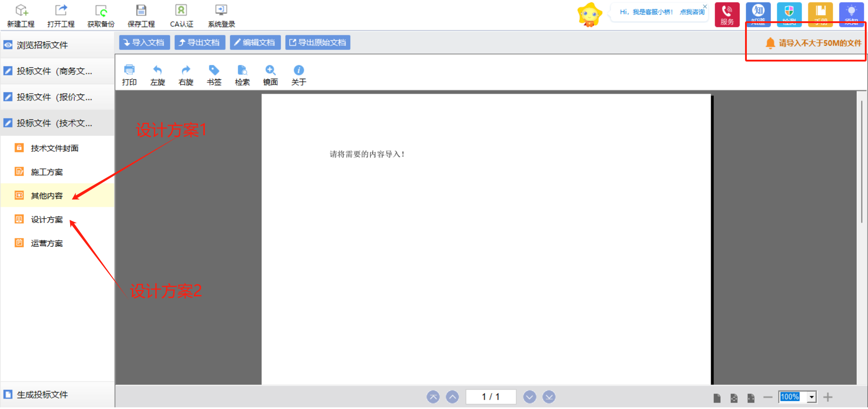868x409 pixels.
Task: Expand 投标文件（商务文... section
Action: 54,71
